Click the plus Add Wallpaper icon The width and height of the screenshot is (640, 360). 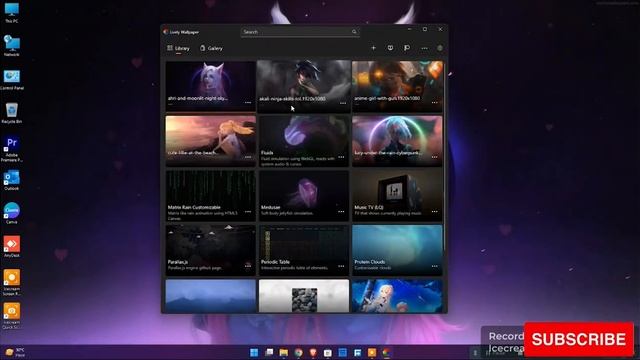pyautogui.click(x=373, y=48)
